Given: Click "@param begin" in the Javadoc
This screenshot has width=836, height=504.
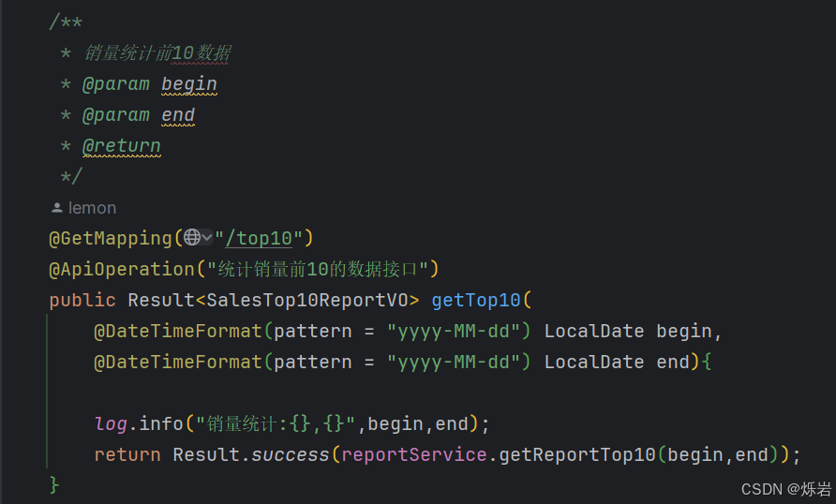Looking at the screenshot, I should click(x=150, y=83).
